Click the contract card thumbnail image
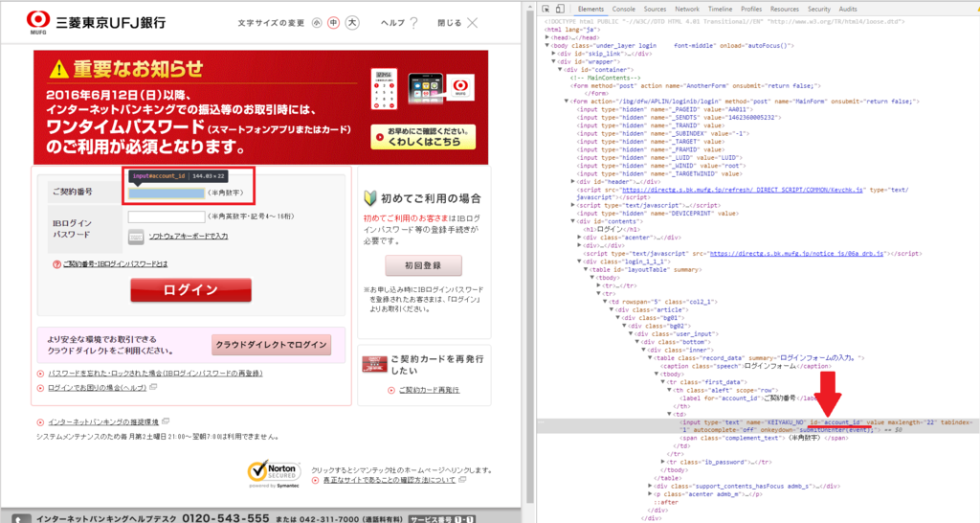Image resolution: width=980 pixels, height=523 pixels. [374, 364]
